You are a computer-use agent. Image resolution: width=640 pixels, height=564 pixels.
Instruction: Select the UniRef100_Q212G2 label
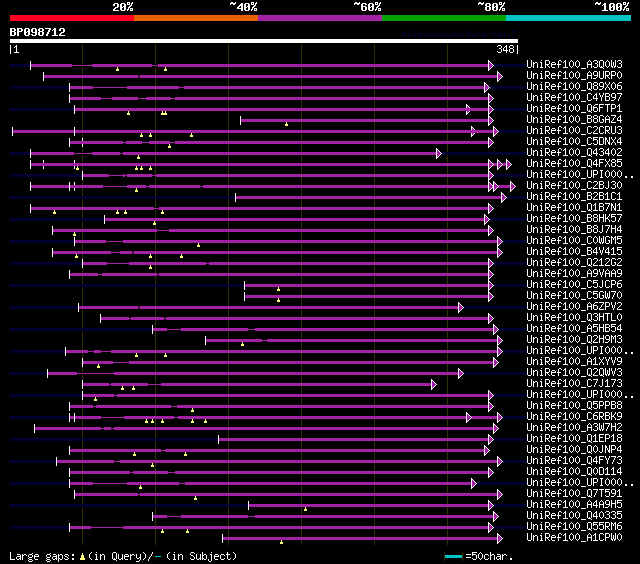pyautogui.click(x=574, y=263)
